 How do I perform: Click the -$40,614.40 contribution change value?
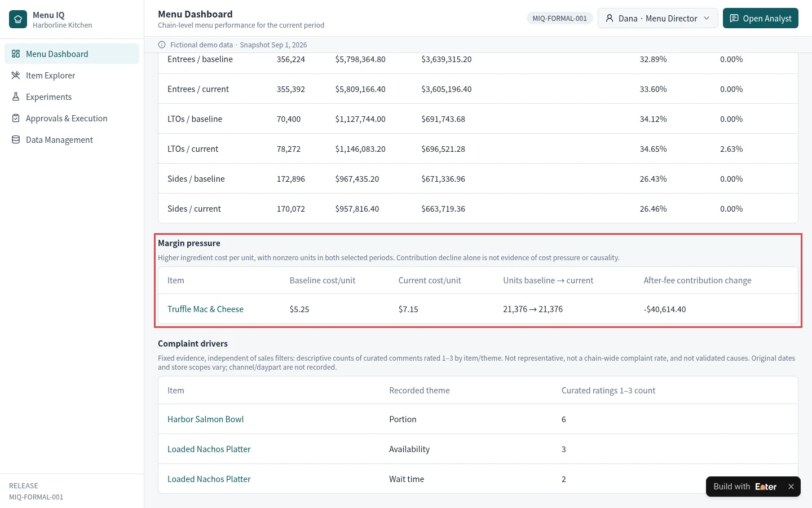pos(665,309)
